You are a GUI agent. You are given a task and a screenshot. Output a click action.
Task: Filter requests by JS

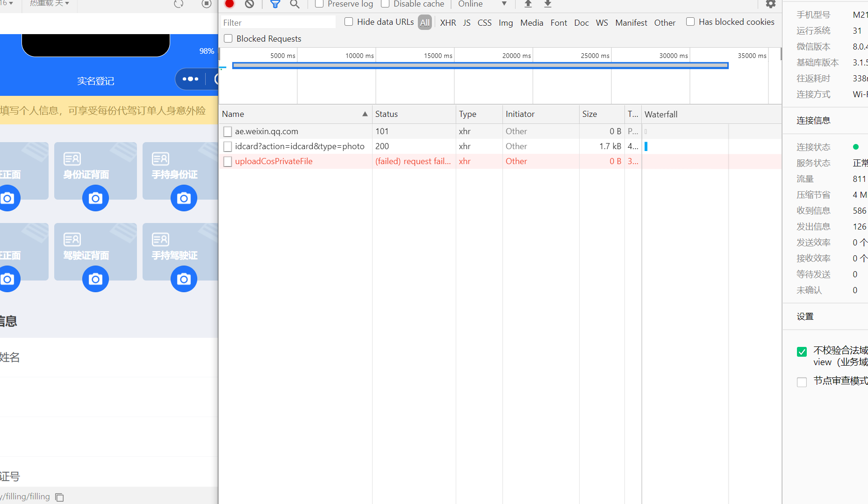coord(466,22)
